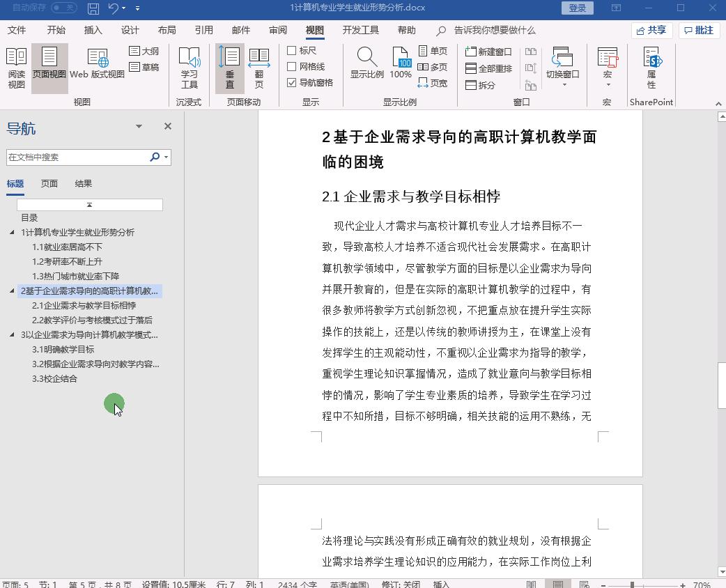The width and height of the screenshot is (726, 588).
Task: Open the 文件 menu
Action: (17, 30)
